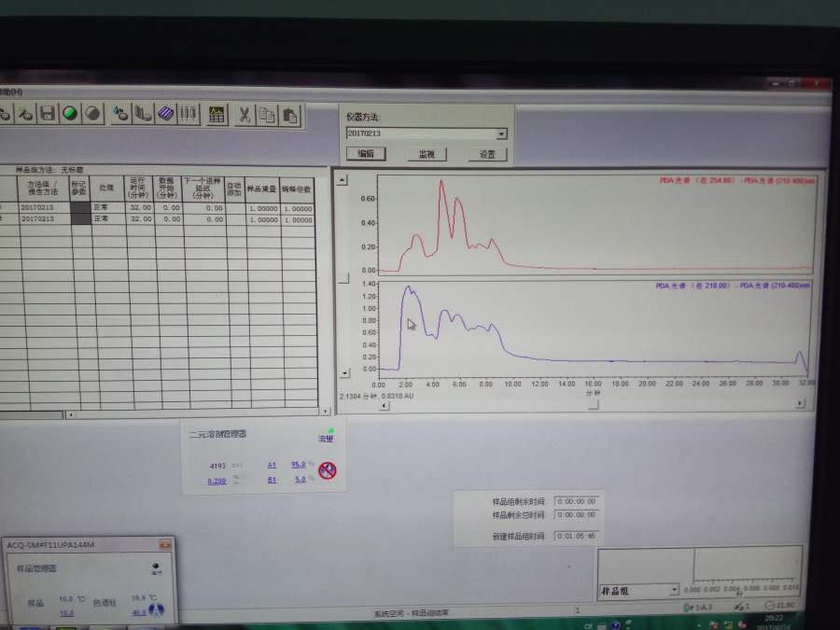Click the clipboard paste icon
The width and height of the screenshot is (840, 630).
[290, 117]
